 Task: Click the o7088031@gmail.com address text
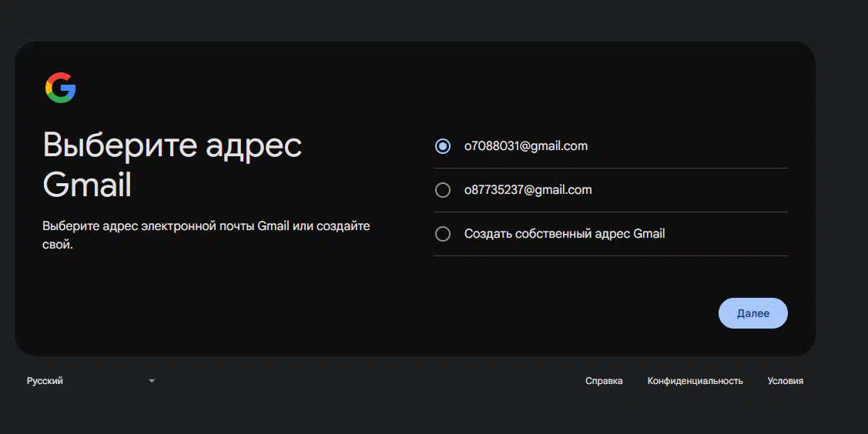click(x=526, y=146)
